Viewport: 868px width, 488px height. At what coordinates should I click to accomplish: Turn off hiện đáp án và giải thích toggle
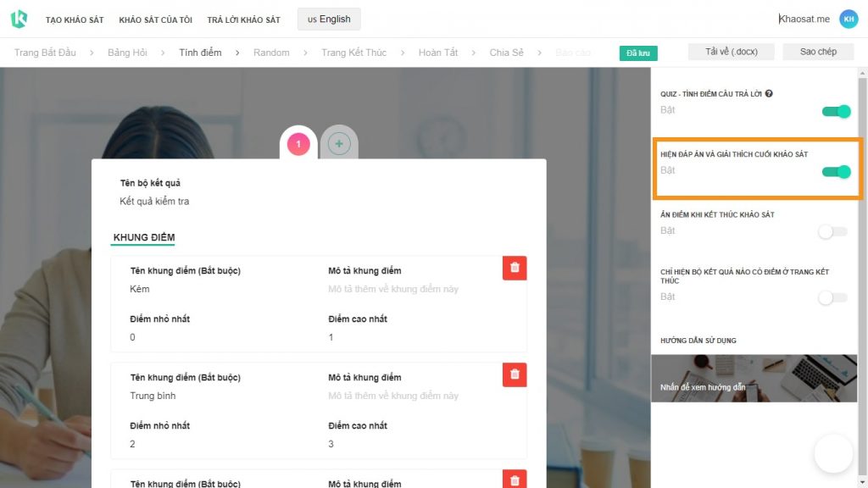coord(836,171)
